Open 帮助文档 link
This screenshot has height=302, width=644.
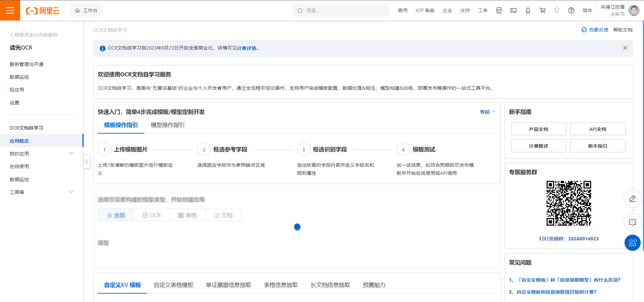coord(623,30)
